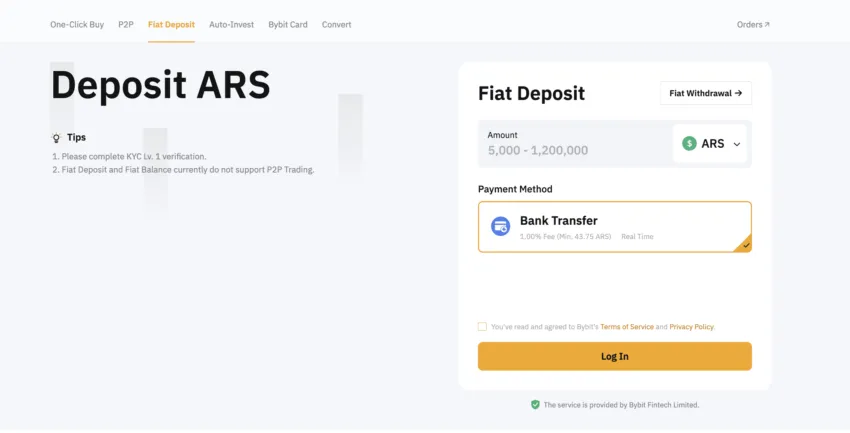Click the Tips lightbulb icon
Screen dimensions: 850x433
[x=56, y=138]
